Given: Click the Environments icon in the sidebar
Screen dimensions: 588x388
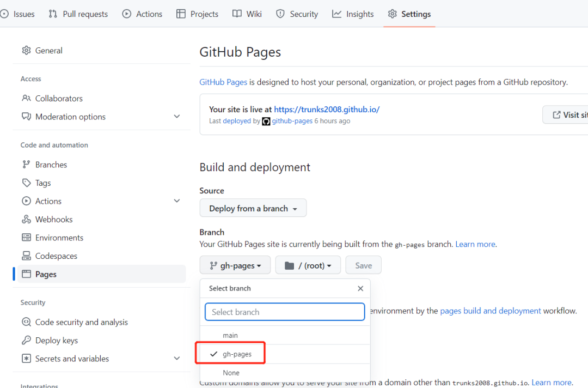Looking at the screenshot, I should point(26,237).
